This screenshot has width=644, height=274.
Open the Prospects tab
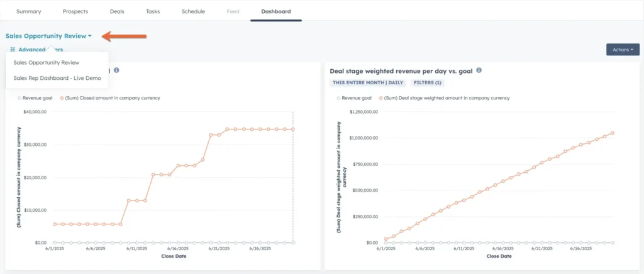75,11
